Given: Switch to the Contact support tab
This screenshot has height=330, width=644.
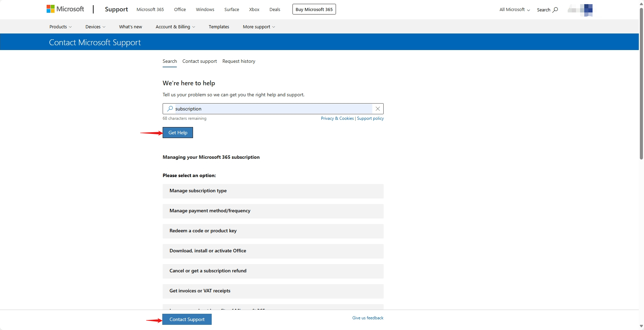Looking at the screenshot, I should (x=200, y=61).
